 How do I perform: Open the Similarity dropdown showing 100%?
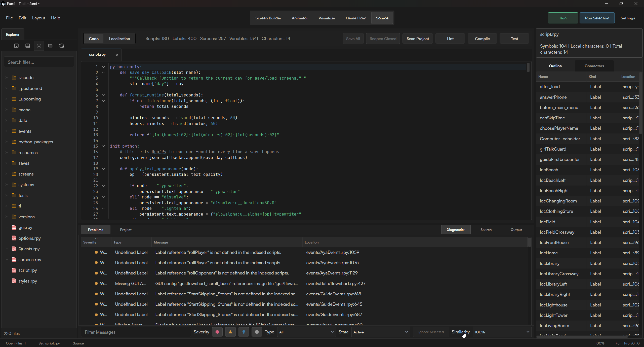coord(502,332)
